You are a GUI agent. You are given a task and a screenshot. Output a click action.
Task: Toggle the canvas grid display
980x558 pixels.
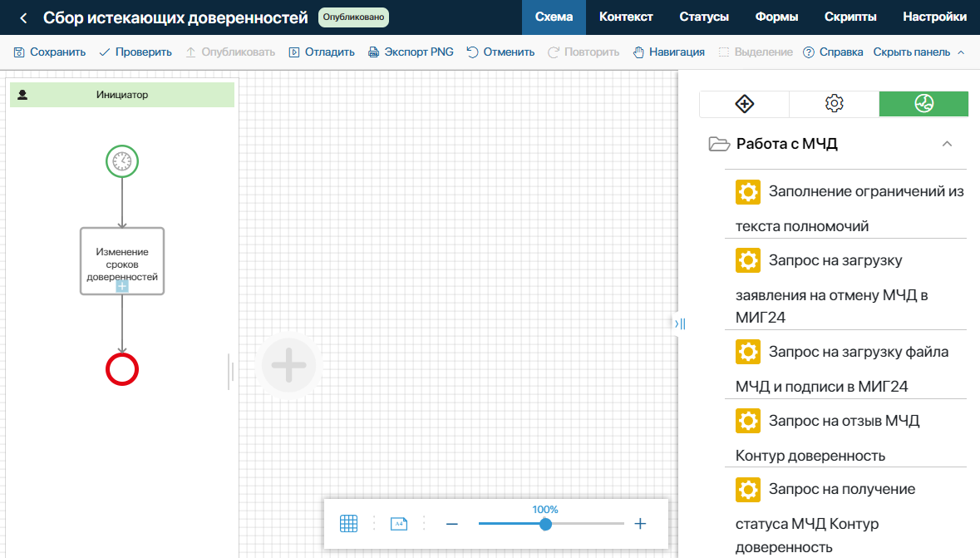pyautogui.click(x=349, y=524)
